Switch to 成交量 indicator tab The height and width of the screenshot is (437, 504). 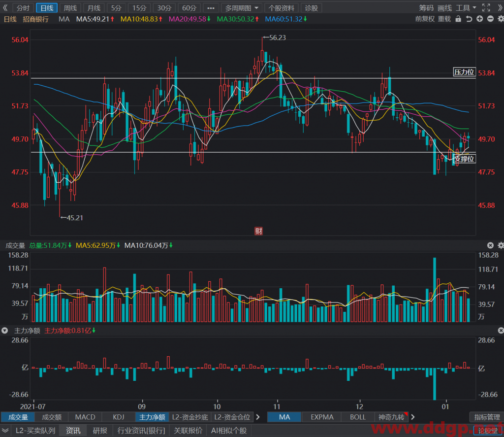pyautogui.click(x=18, y=417)
